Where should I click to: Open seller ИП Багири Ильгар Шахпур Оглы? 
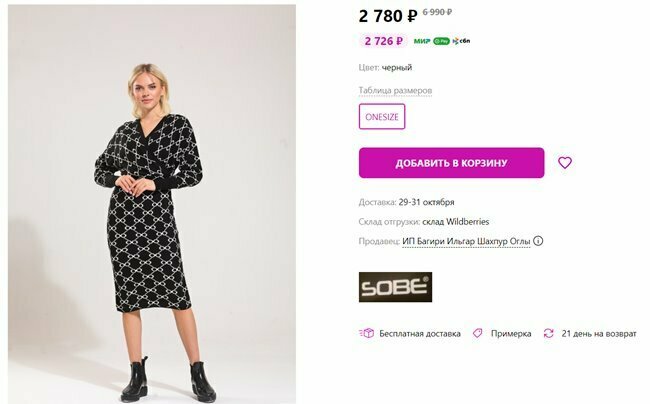(465, 241)
